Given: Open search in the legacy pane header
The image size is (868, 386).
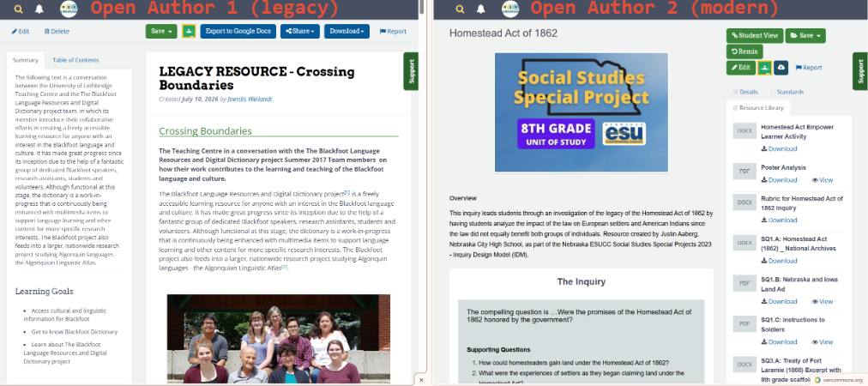Looking at the screenshot, I should point(19,9).
